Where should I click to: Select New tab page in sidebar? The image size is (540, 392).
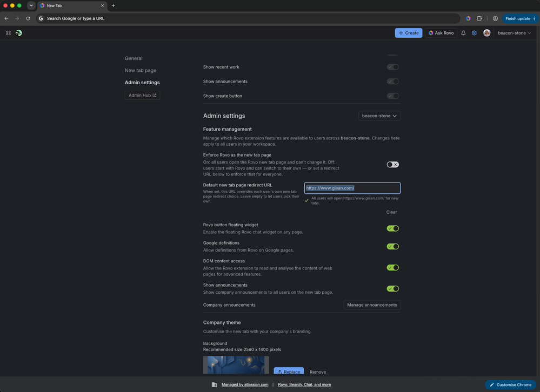click(141, 71)
